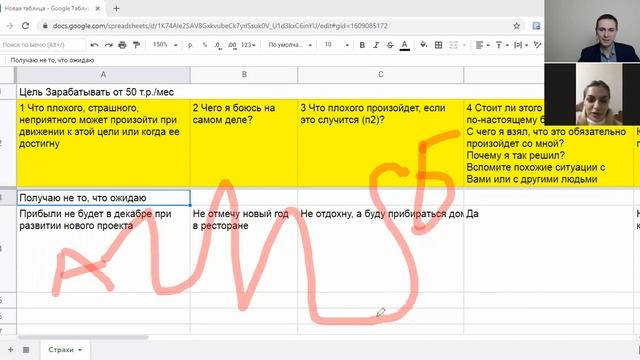
Task: Select column C header
Action: point(381,75)
